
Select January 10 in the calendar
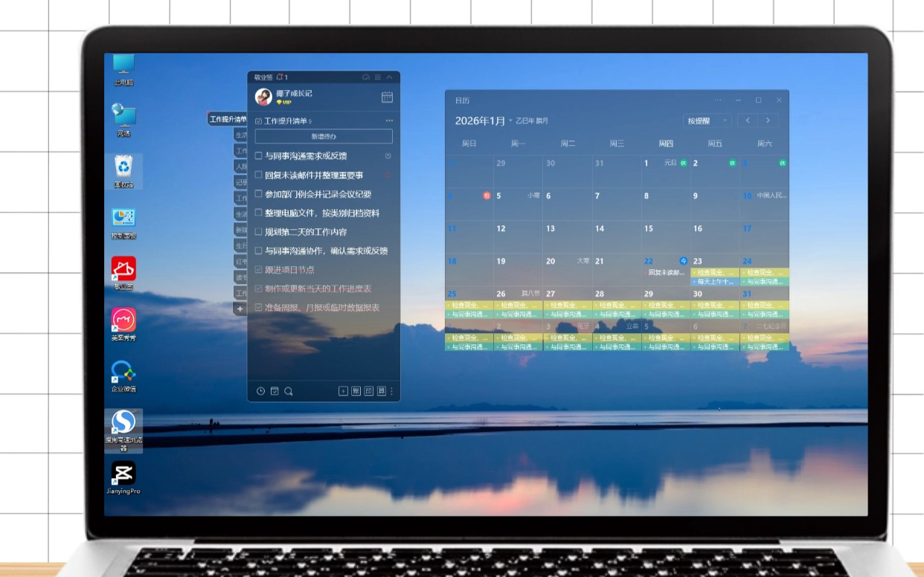[x=764, y=204]
